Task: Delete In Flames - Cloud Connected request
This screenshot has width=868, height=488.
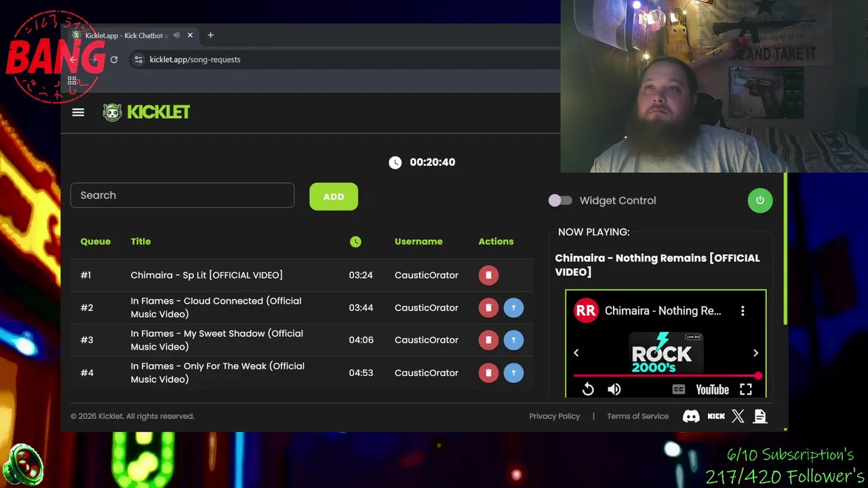Action: [x=488, y=308]
